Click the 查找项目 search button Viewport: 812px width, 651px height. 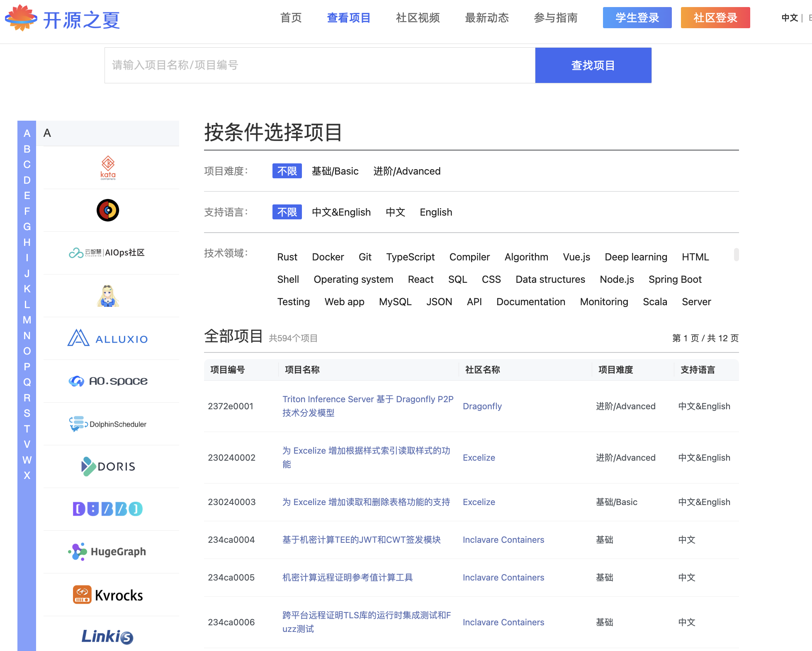pyautogui.click(x=593, y=65)
